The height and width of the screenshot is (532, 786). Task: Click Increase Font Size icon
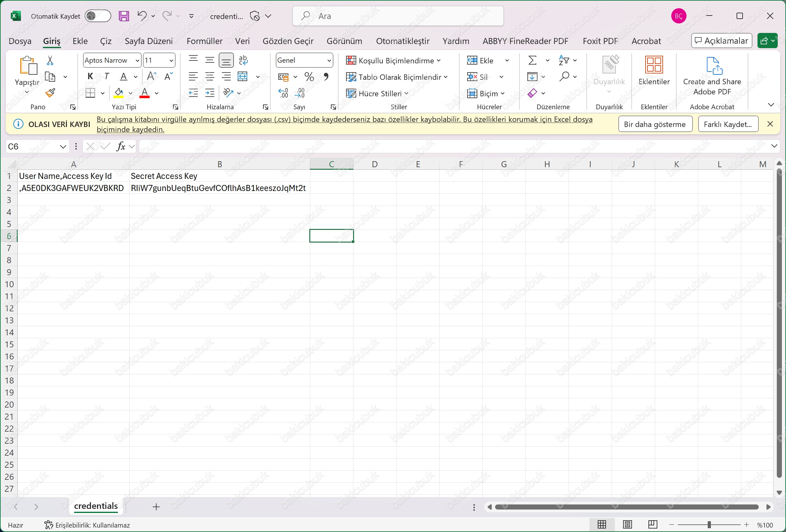tap(151, 76)
